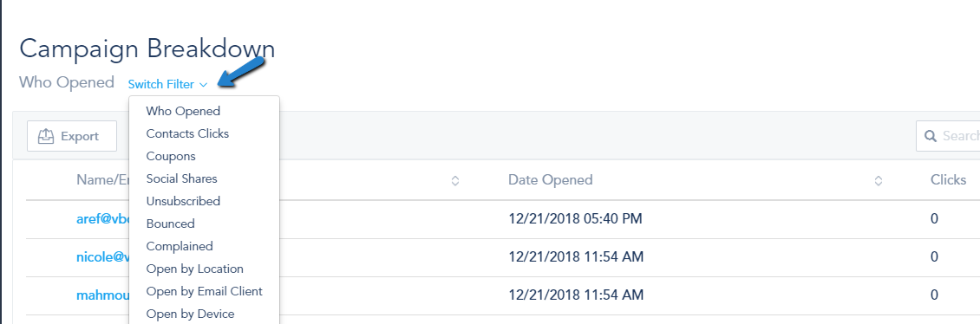The height and width of the screenshot is (324, 980).
Task: Click the Export tray icon
Action: pyautogui.click(x=46, y=136)
